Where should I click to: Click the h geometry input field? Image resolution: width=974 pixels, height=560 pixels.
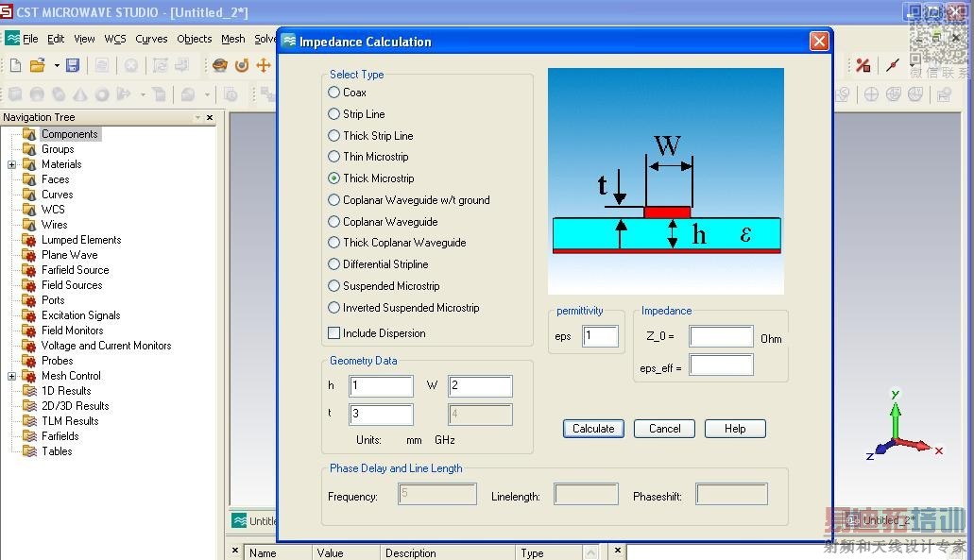[x=382, y=385]
